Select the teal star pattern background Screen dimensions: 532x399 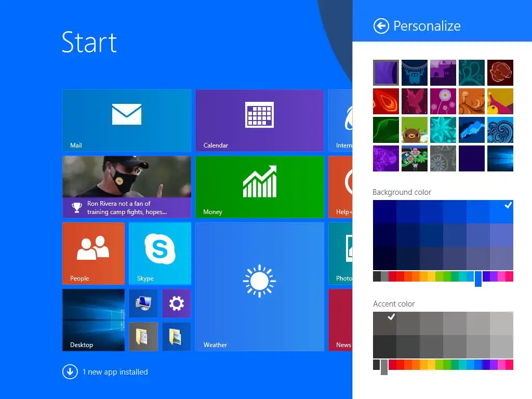pyautogui.click(x=443, y=130)
